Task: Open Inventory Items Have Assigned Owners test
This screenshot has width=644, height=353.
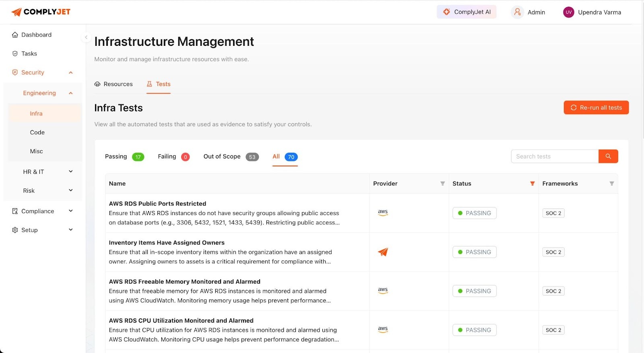Action: coord(167,243)
